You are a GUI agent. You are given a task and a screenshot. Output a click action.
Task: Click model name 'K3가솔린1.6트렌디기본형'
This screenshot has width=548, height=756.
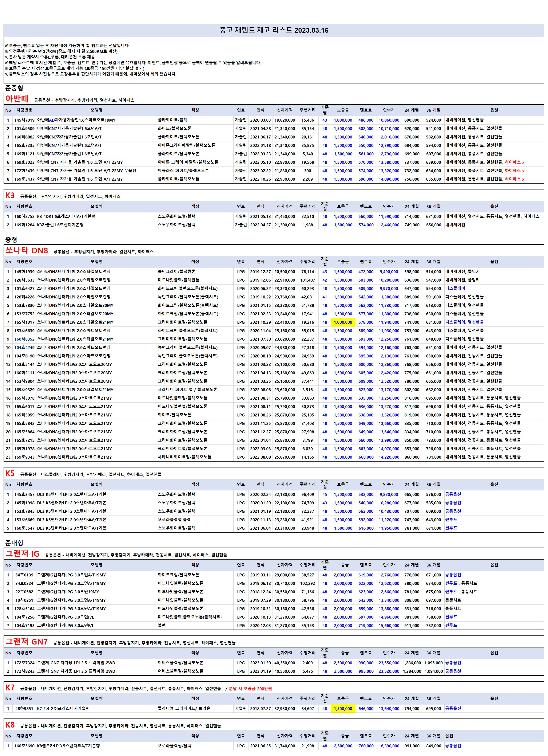click(x=60, y=225)
